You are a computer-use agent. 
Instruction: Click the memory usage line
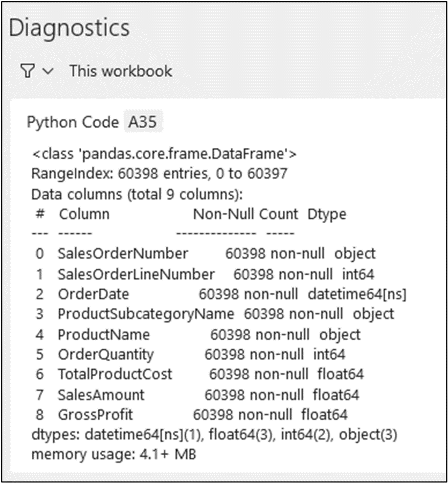pos(113,454)
